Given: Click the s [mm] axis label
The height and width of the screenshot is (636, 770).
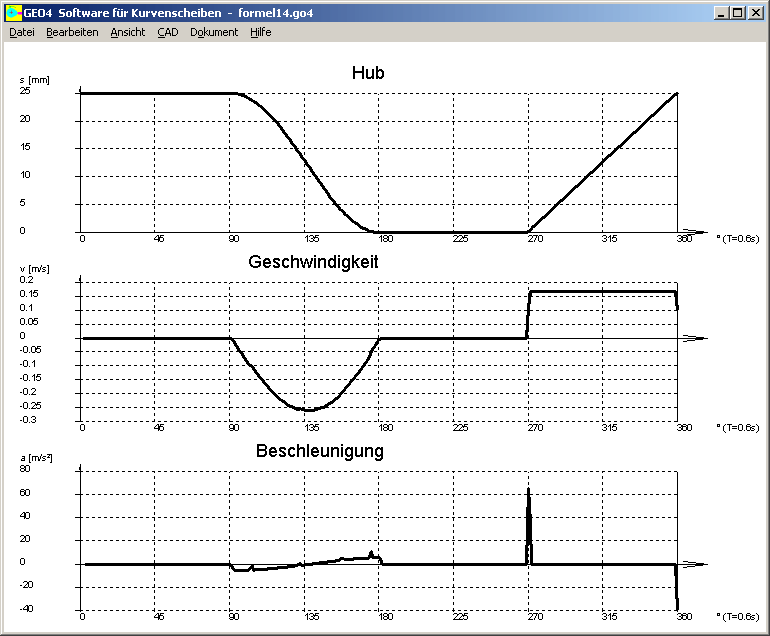Looking at the screenshot, I should coord(35,80).
